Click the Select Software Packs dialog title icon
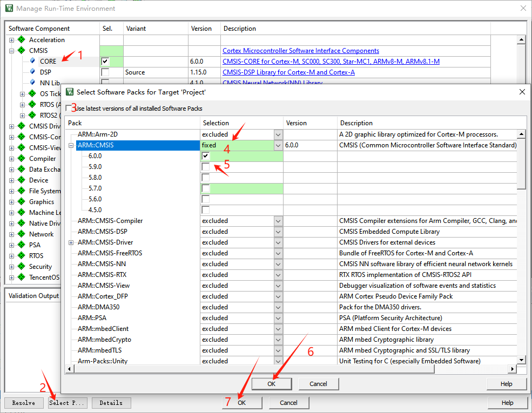The image size is (532, 413). [x=70, y=92]
